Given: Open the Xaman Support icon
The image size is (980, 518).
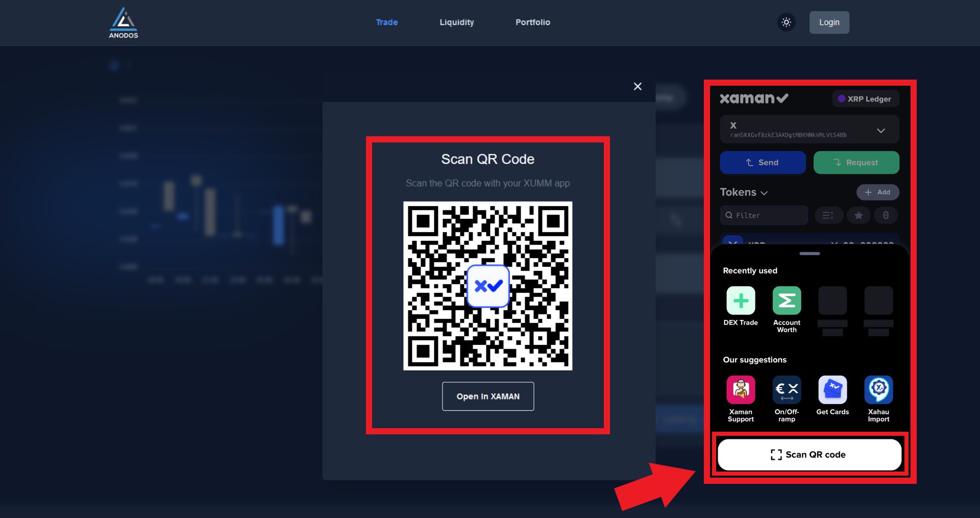Looking at the screenshot, I should [x=741, y=390].
